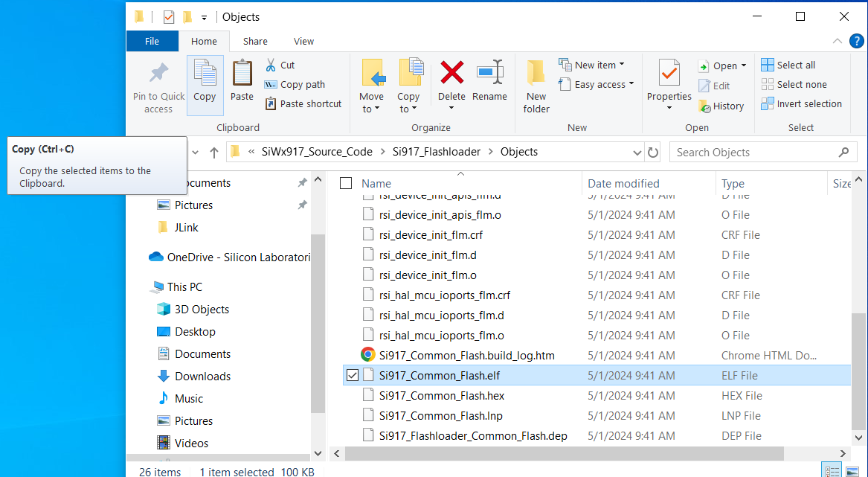The image size is (868, 477).
Task: Click the search magnifier icon
Action: point(843,152)
